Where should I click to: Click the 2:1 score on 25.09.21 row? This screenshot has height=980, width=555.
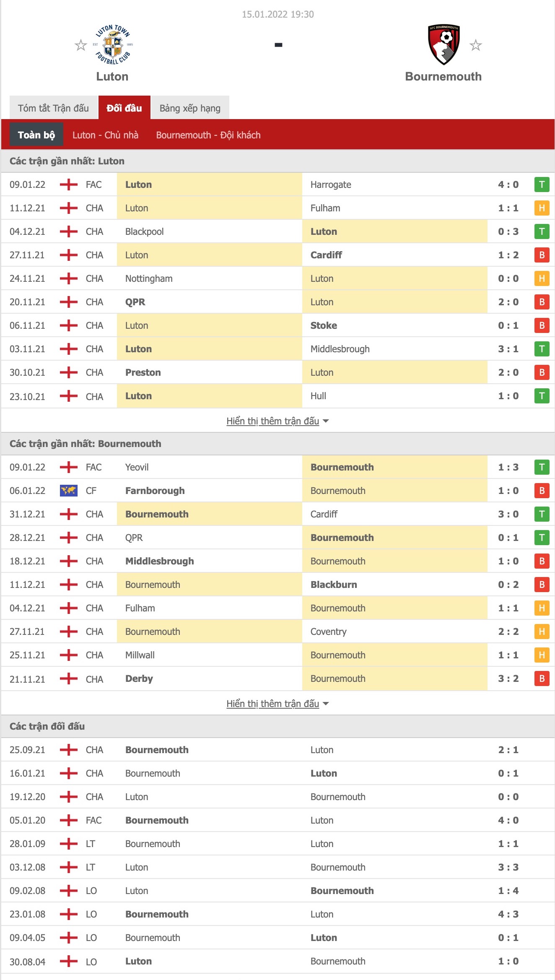(508, 750)
